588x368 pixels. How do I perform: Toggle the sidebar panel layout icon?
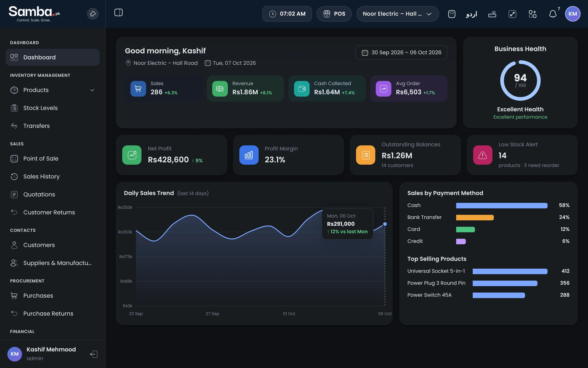click(119, 12)
